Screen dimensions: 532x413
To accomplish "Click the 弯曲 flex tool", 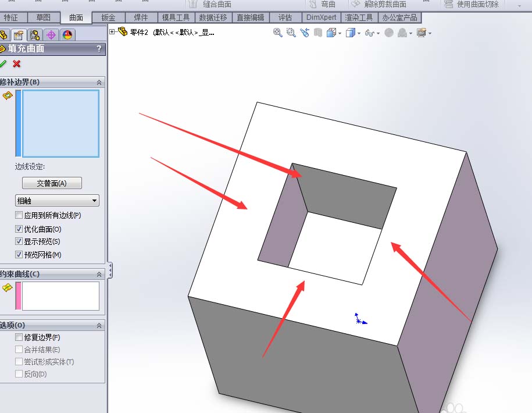I will [322, 4].
